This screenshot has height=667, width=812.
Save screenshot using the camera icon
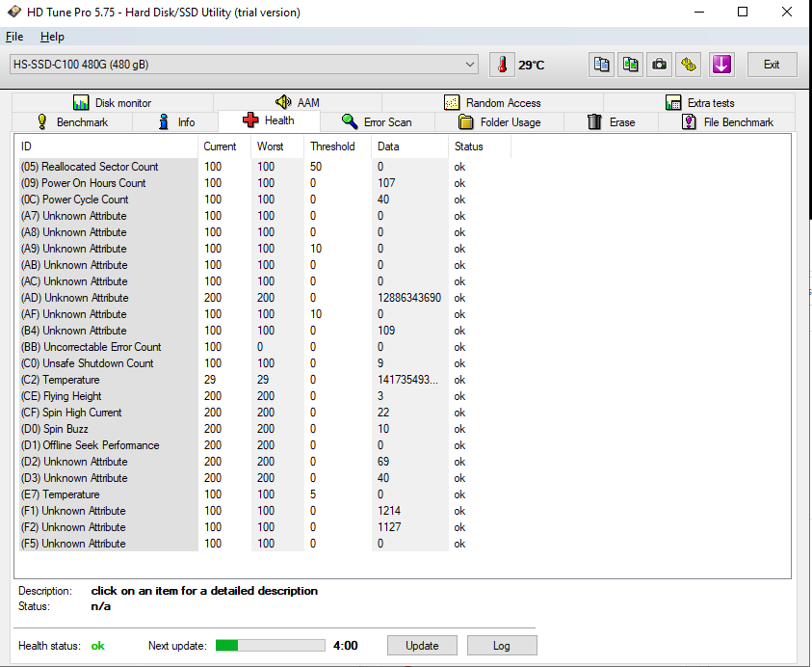(659, 65)
